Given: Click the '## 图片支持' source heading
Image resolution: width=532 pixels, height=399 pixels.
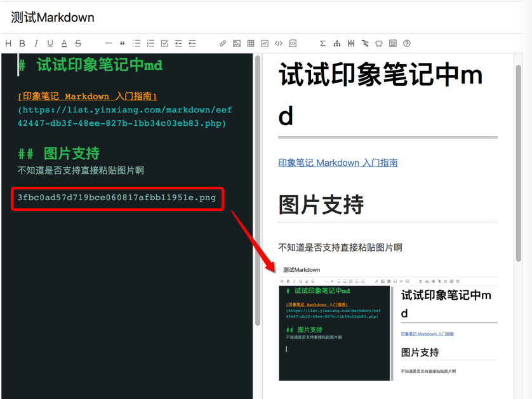Looking at the screenshot, I should pos(58,154).
